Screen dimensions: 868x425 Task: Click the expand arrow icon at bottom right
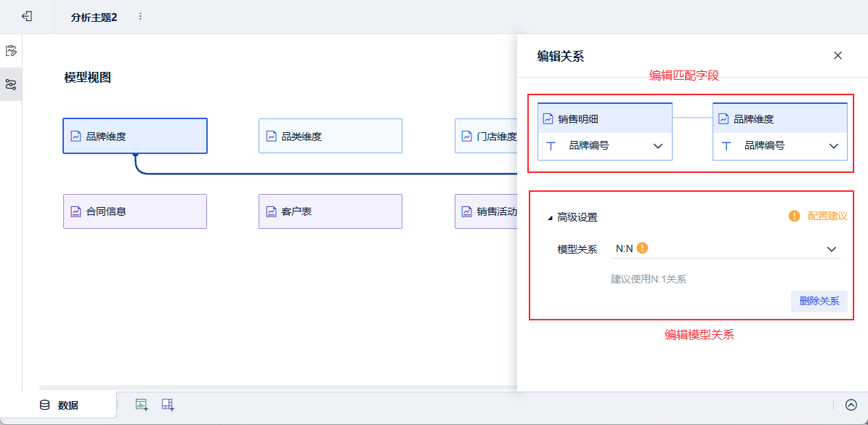[x=851, y=405]
